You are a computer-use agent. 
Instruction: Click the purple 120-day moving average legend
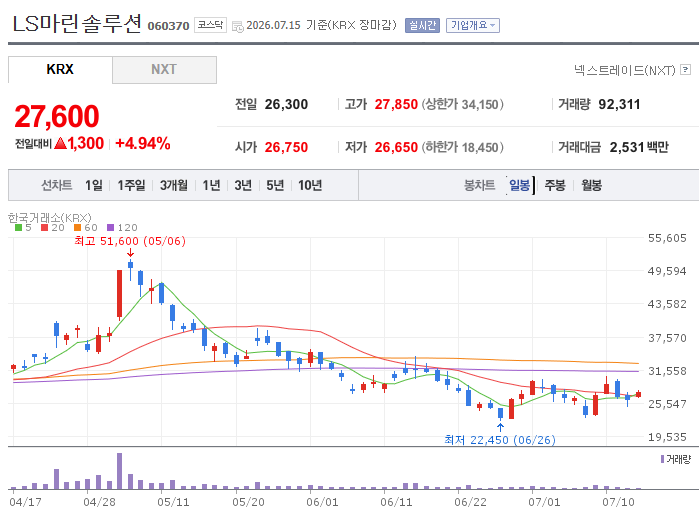click(x=122, y=228)
